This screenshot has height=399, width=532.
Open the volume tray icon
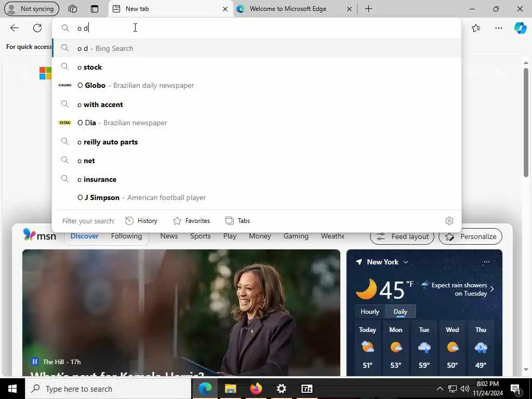coord(465,389)
